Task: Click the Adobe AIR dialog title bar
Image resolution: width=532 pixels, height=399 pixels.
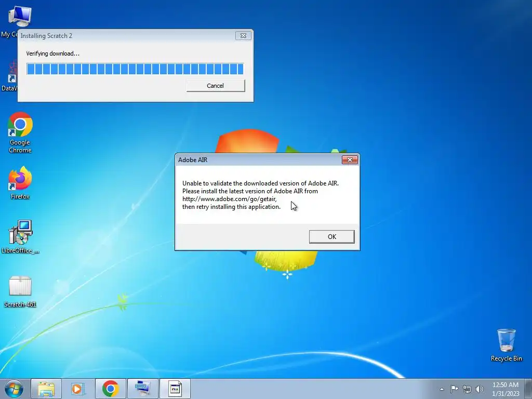Action: (258, 160)
